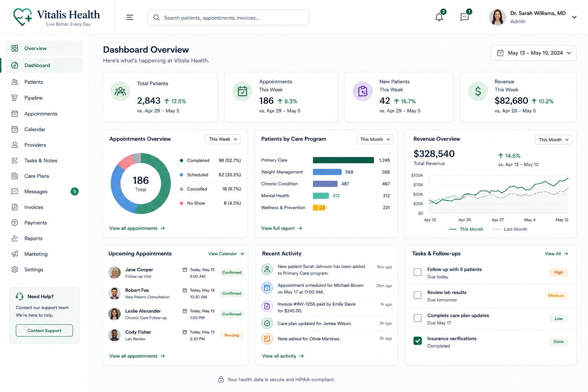Click Robert Fox's avatar photo
Viewport: 588px width, 392px height.
click(x=114, y=293)
